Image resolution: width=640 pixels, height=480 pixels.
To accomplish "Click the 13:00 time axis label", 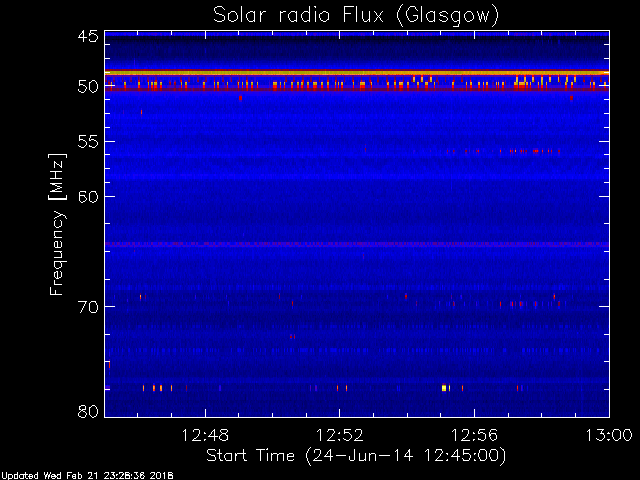I will coord(609,435).
